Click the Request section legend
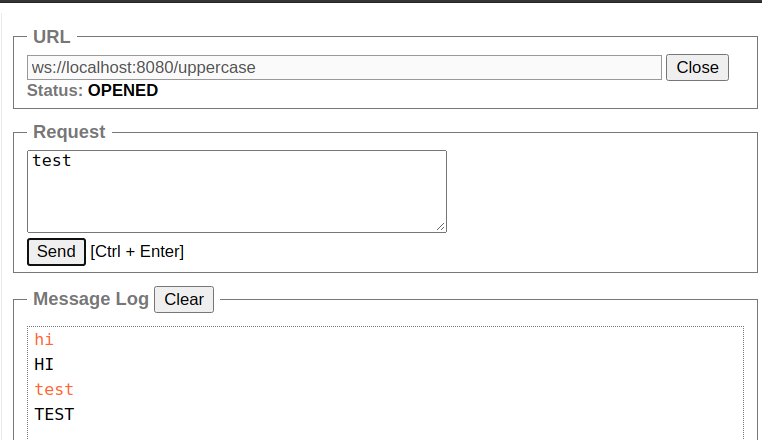The width and height of the screenshot is (762, 440). pos(69,132)
